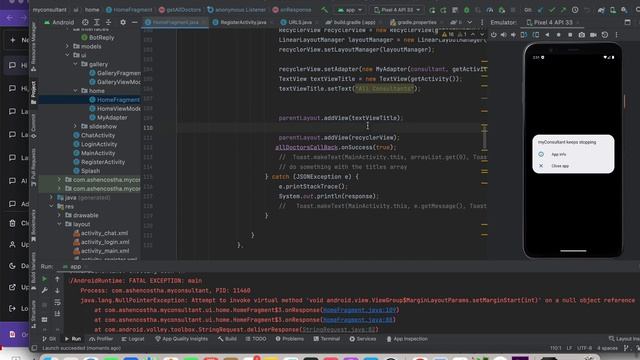The image size is (640, 360).
Task: Click the wrench icon in Run panel
Action: point(44,290)
